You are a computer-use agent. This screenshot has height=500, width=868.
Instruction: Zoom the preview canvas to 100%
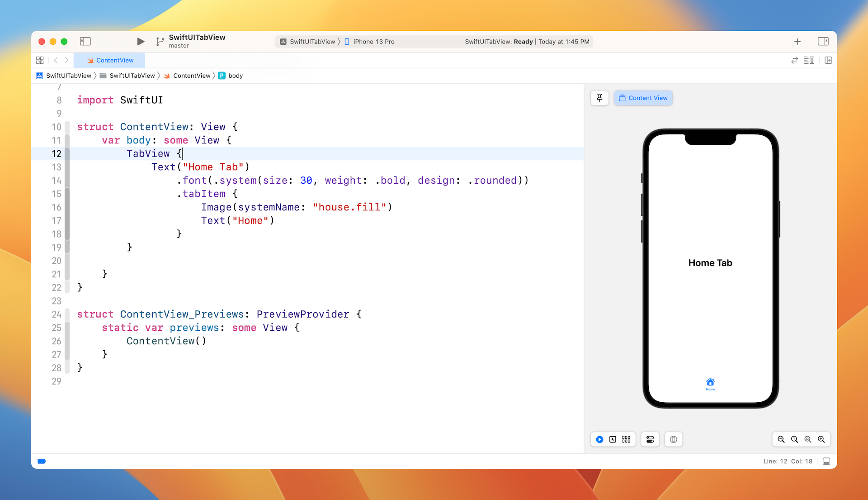click(794, 439)
